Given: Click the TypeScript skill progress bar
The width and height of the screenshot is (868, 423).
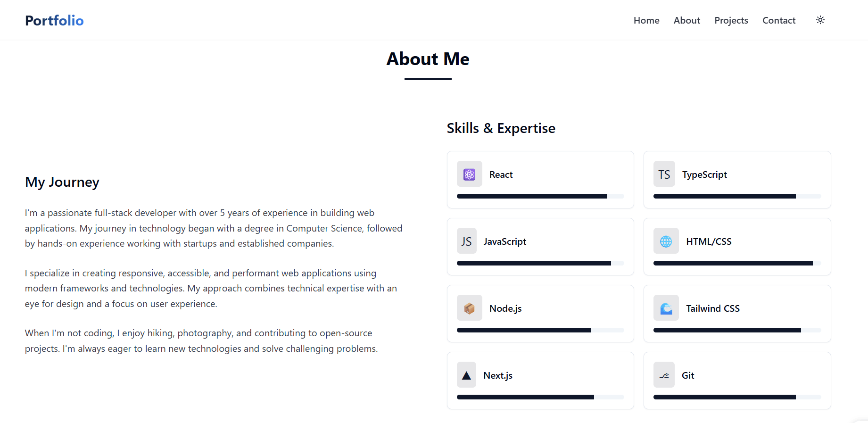Looking at the screenshot, I should 737,196.
